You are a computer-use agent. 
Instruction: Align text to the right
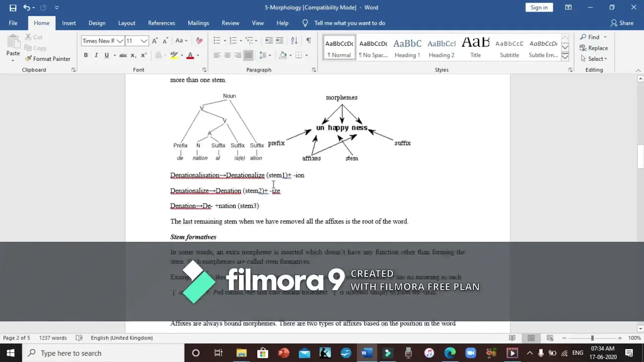tap(238, 55)
